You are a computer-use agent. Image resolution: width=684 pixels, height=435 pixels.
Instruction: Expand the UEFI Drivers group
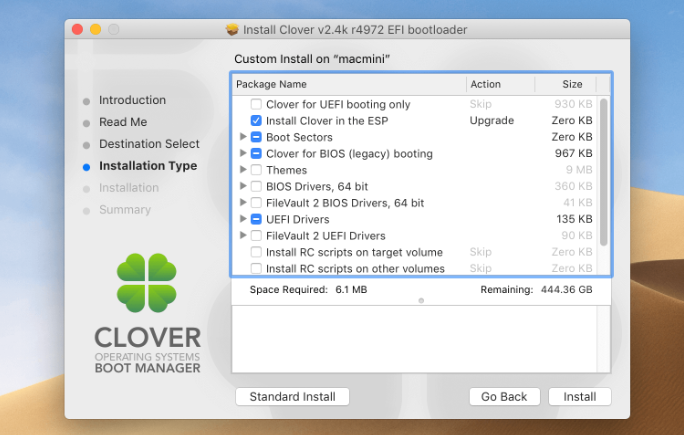coord(243,219)
